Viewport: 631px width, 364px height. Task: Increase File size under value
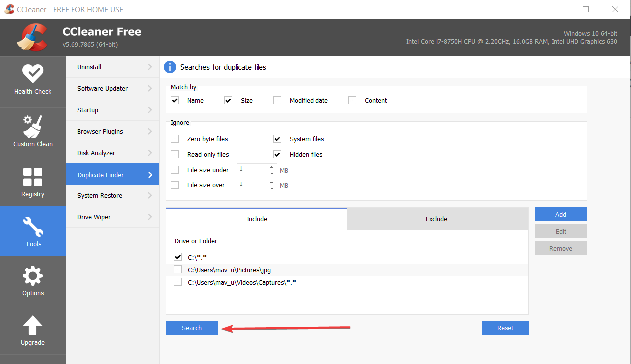click(x=272, y=167)
